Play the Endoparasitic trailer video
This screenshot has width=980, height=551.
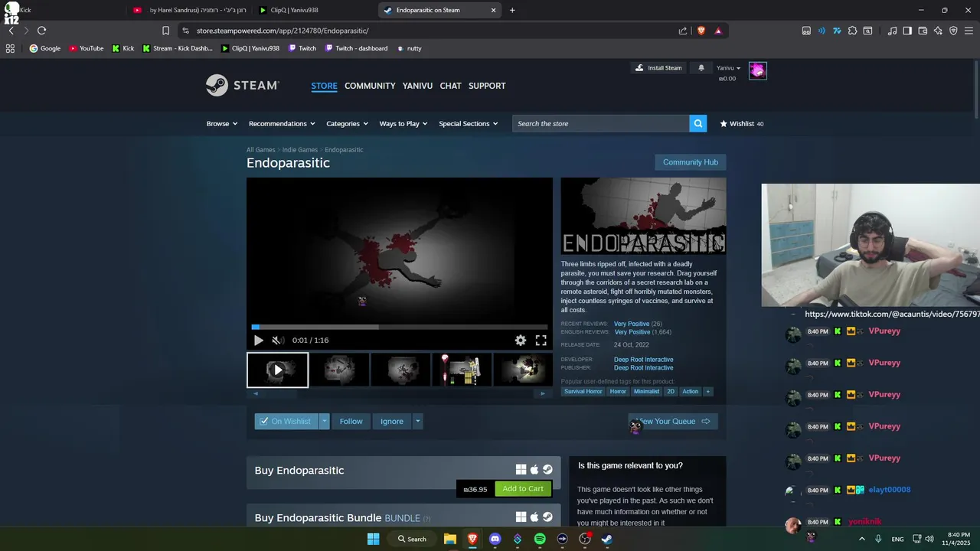tap(258, 341)
